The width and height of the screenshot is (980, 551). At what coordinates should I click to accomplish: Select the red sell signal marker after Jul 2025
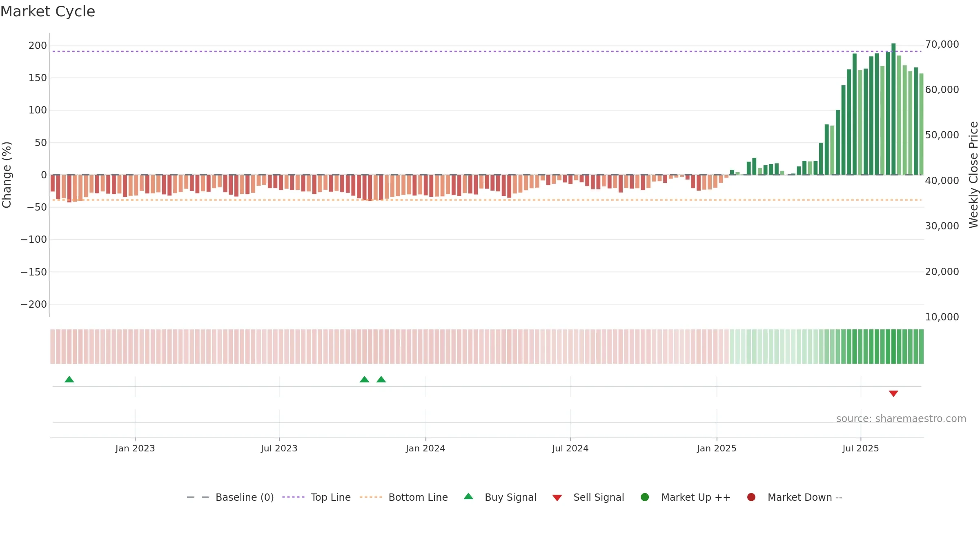pos(893,393)
